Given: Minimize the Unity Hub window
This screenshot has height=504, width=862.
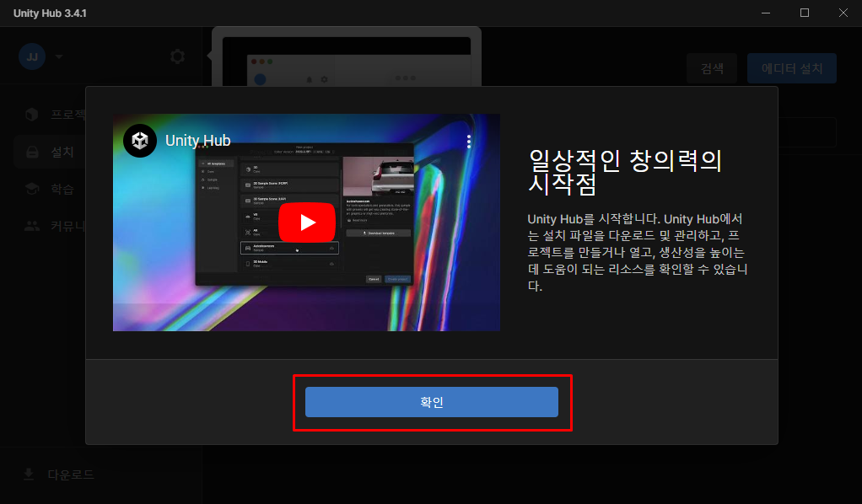Looking at the screenshot, I should pyautogui.click(x=766, y=13).
